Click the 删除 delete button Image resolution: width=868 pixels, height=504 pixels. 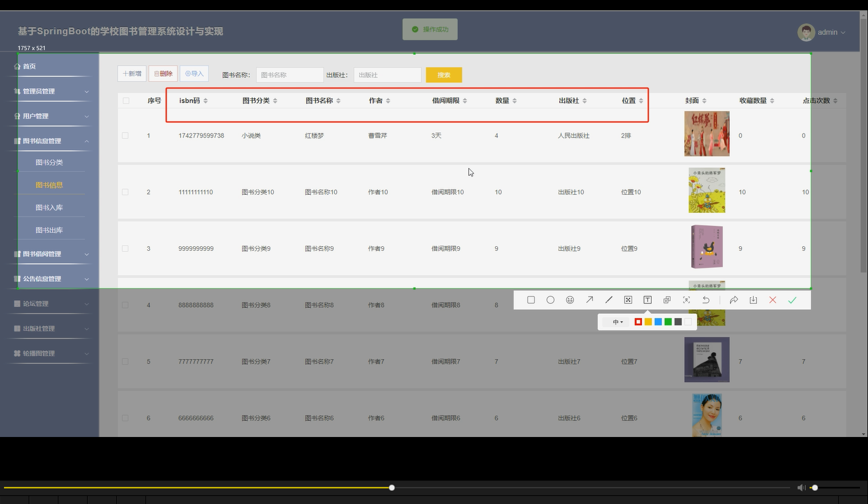click(163, 74)
